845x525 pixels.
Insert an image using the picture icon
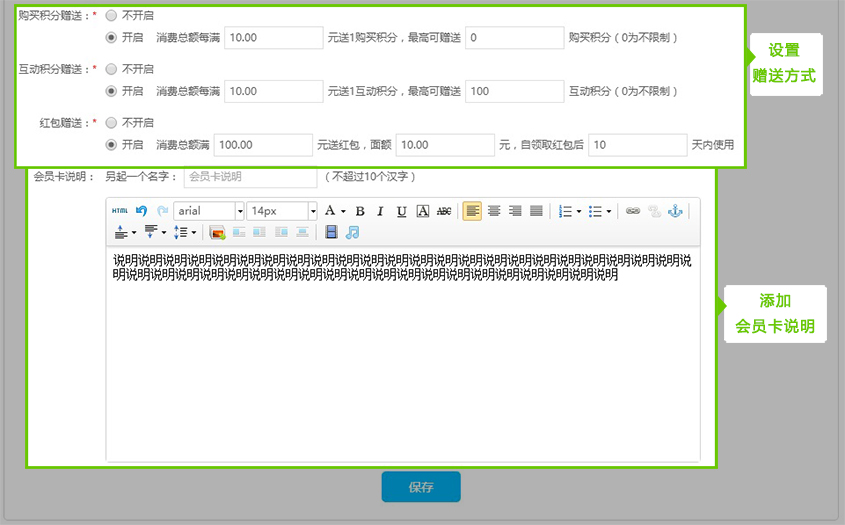[217, 232]
